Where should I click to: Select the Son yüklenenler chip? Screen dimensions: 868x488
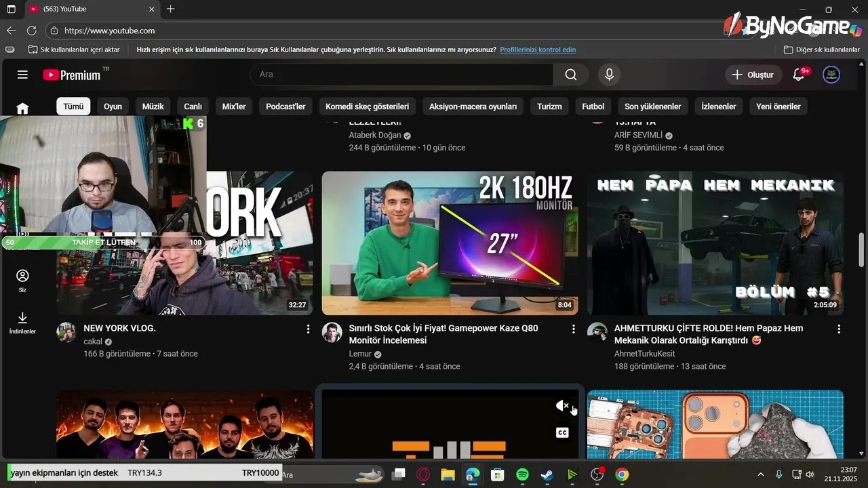tap(652, 106)
